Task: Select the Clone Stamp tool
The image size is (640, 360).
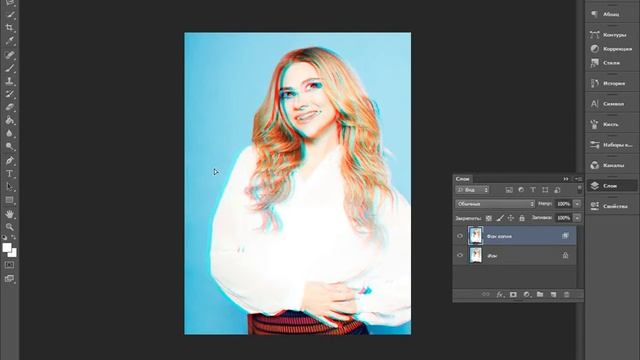Action: click(x=9, y=81)
